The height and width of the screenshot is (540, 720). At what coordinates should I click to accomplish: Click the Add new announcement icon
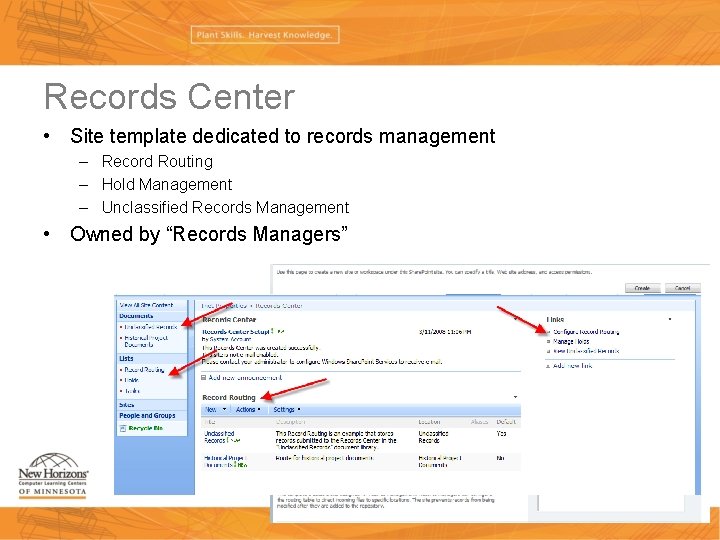[x=203, y=377]
